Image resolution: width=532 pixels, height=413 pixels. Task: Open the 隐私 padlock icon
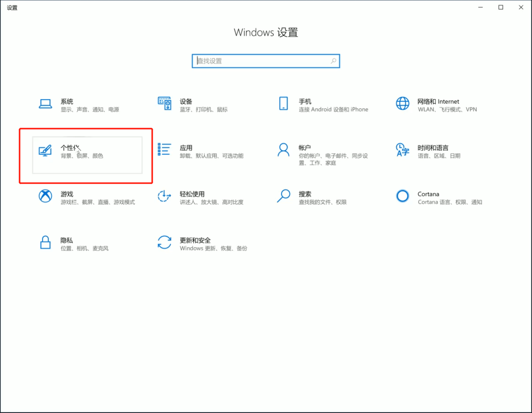tap(45, 242)
